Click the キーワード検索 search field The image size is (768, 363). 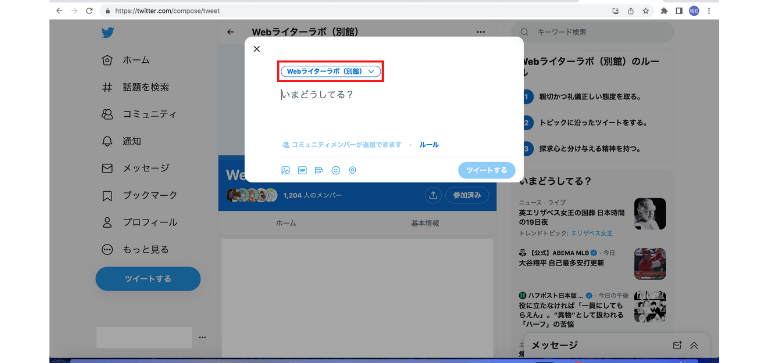pos(593,32)
